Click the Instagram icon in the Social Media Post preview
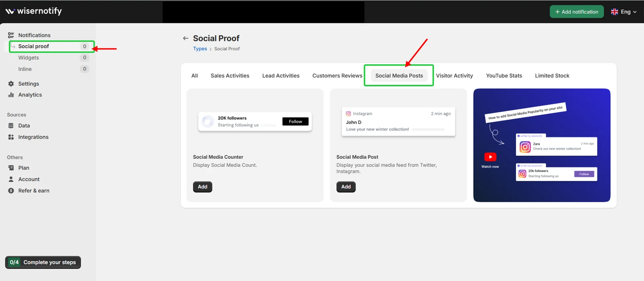 348,114
